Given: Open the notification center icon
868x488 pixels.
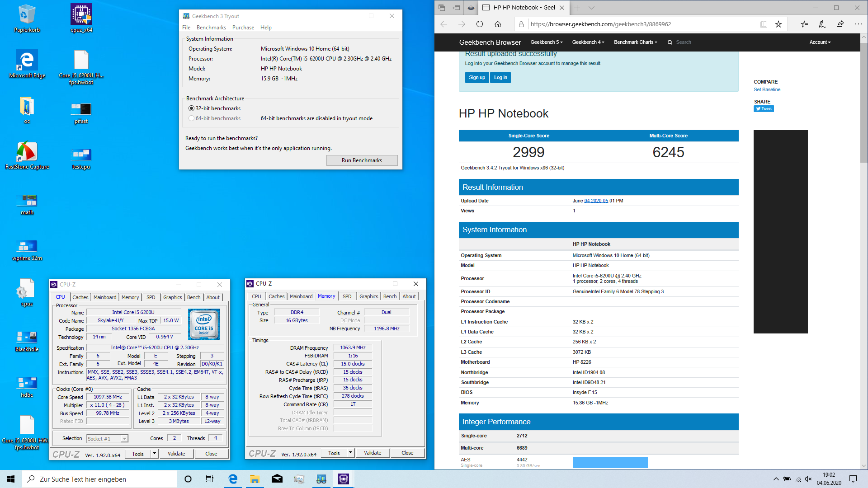Looking at the screenshot, I should 853,479.
